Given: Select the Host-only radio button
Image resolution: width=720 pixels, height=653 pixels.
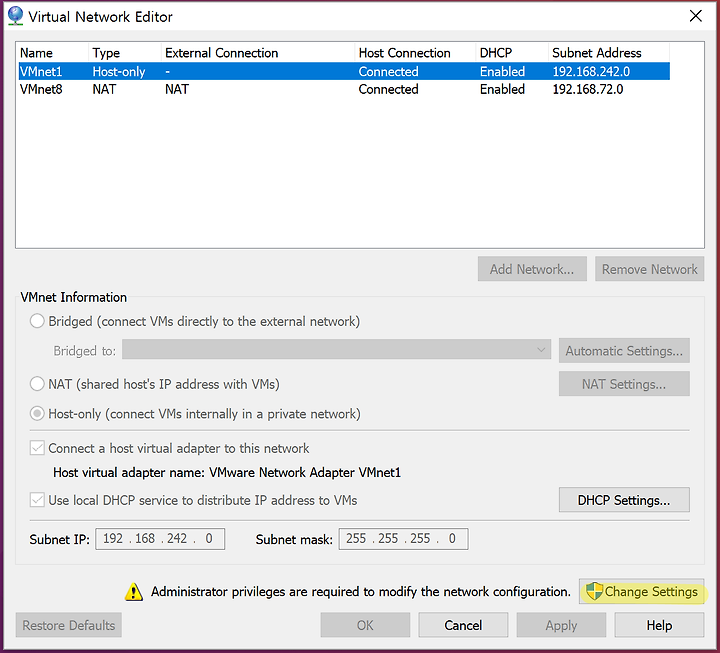Looking at the screenshot, I should (37, 414).
